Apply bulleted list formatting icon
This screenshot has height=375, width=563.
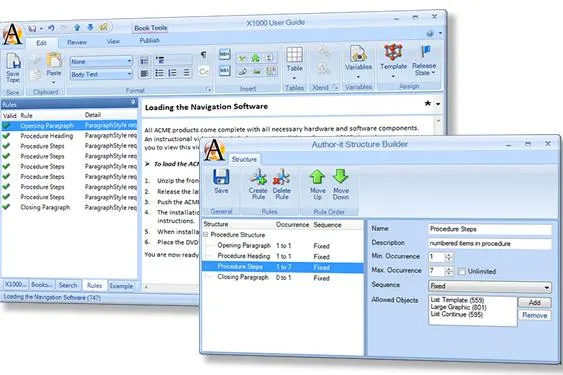click(x=159, y=73)
